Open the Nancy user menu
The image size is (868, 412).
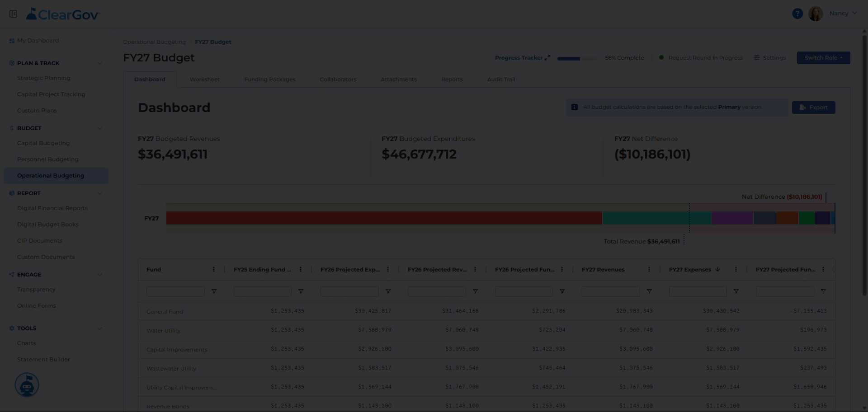(x=843, y=14)
